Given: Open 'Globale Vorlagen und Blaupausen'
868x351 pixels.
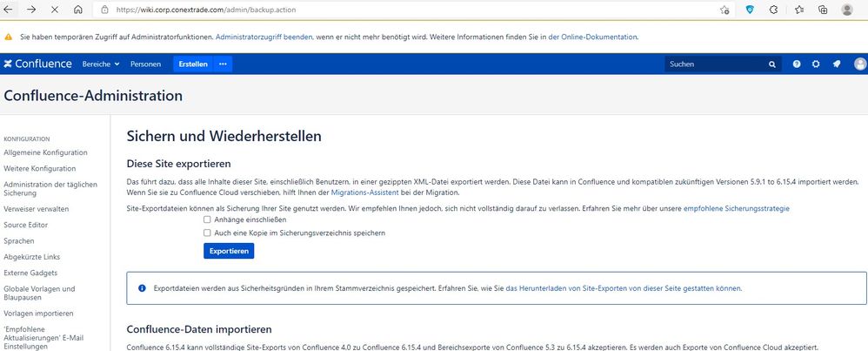Looking at the screenshot, I should 39,294.
